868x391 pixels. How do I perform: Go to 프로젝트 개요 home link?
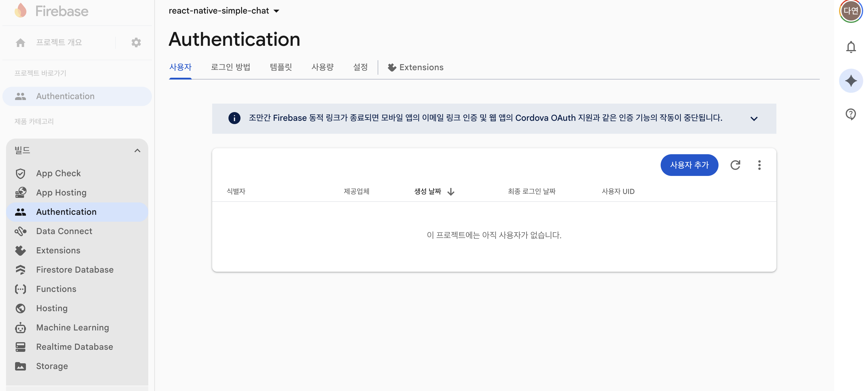click(x=59, y=42)
